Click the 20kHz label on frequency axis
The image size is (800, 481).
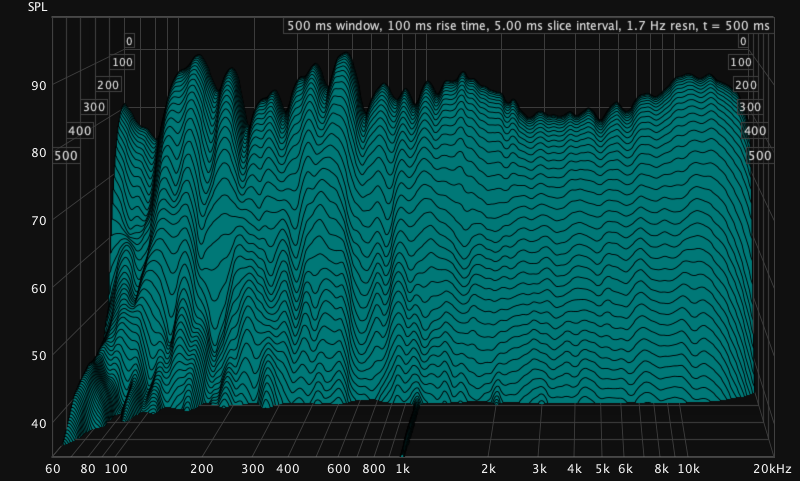pyautogui.click(x=772, y=469)
